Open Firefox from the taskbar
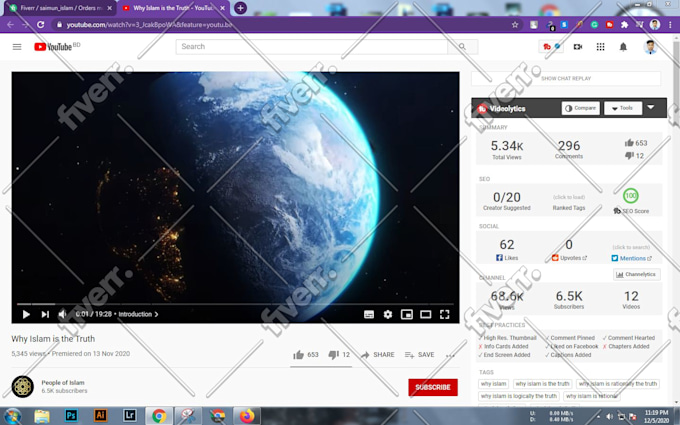Image resolution: width=680 pixels, height=425 pixels. (247, 416)
